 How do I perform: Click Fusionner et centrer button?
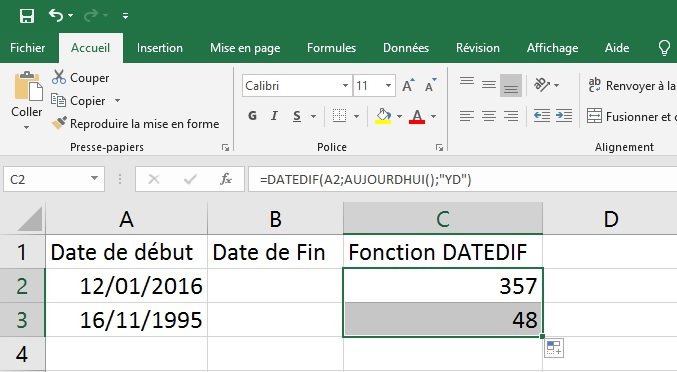coord(631,116)
